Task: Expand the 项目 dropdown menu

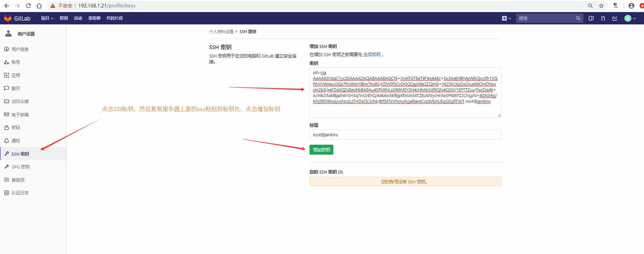Action: point(47,18)
